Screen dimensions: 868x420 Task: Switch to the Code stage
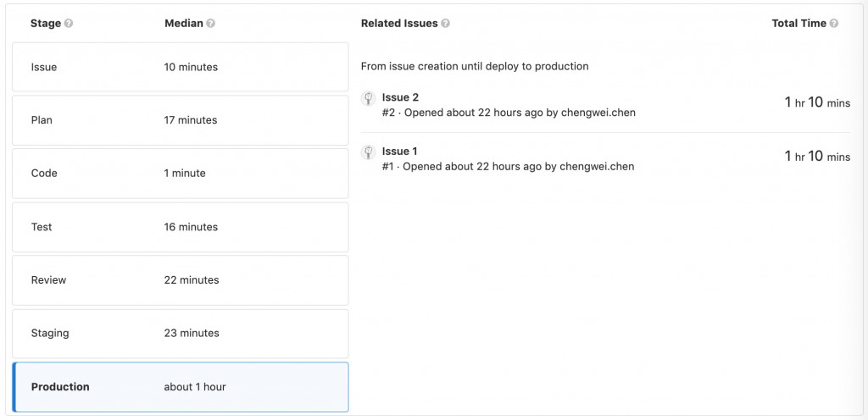point(180,174)
